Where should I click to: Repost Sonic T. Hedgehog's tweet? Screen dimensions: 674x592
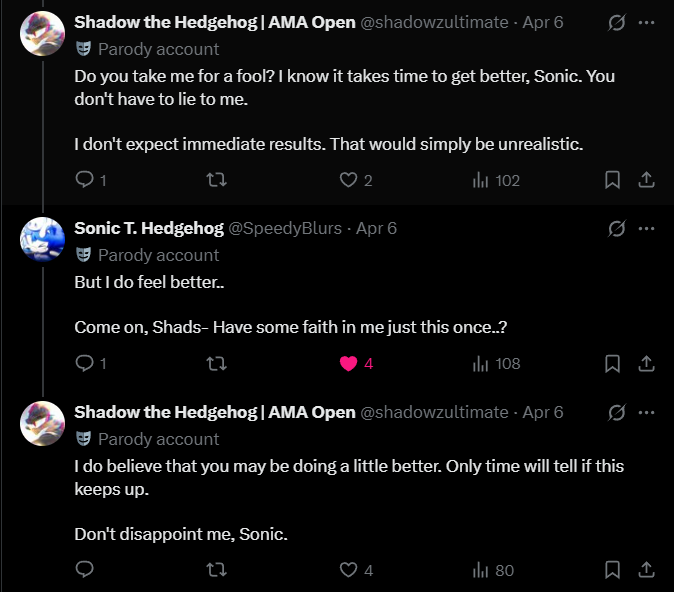[215, 363]
